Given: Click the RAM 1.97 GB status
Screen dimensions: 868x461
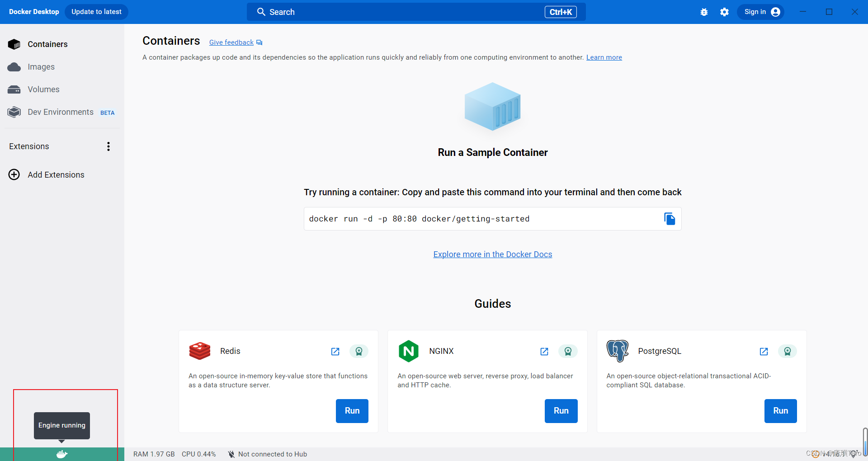Looking at the screenshot, I should (154, 454).
